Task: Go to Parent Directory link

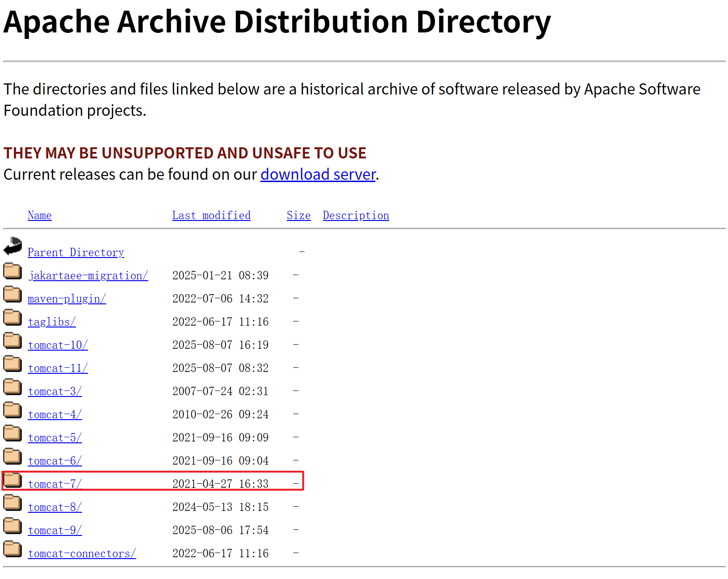Action: [76, 252]
